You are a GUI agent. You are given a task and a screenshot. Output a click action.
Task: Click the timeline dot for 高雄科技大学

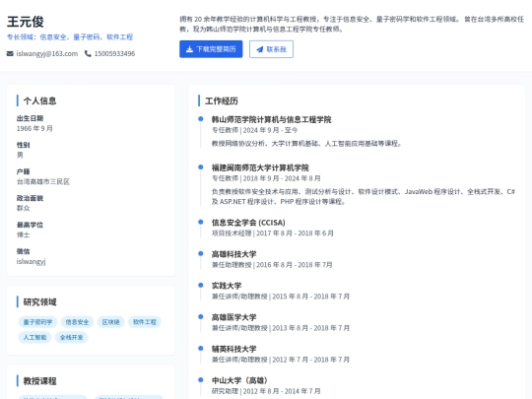pyautogui.click(x=201, y=253)
